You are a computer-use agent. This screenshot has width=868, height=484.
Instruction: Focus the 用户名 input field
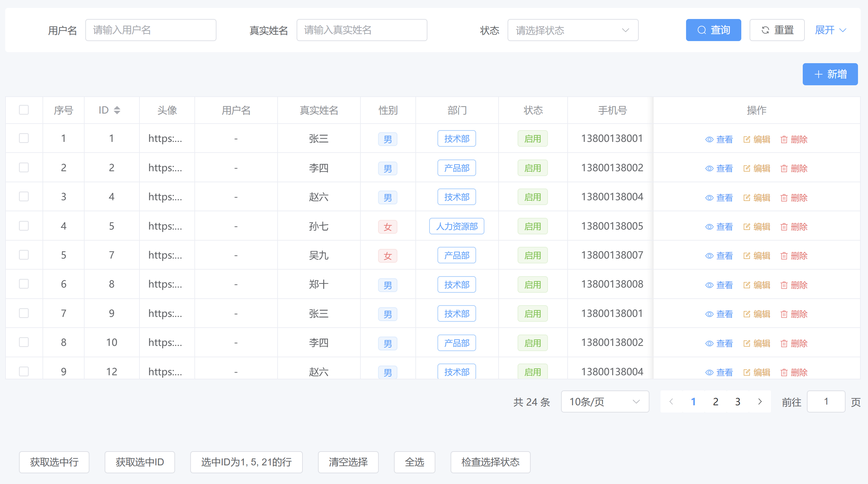pyautogui.click(x=151, y=30)
